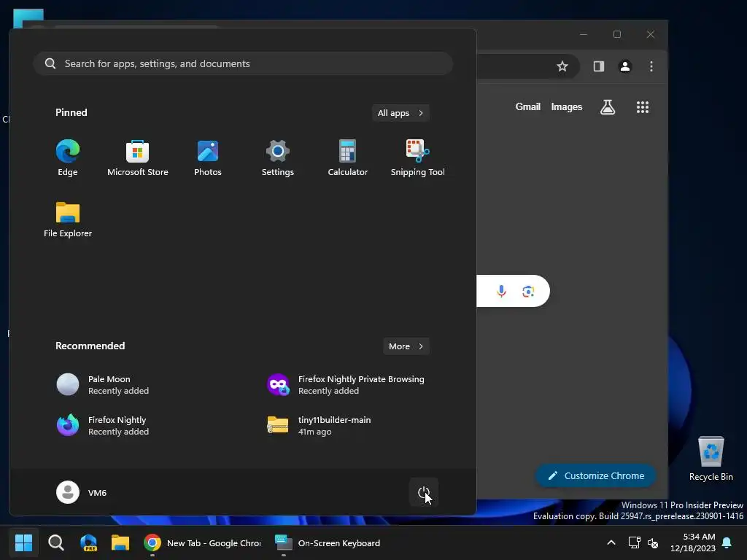Viewport: 747px width, 560px height.
Task: Open Settings from the Start menu
Action: point(278,157)
